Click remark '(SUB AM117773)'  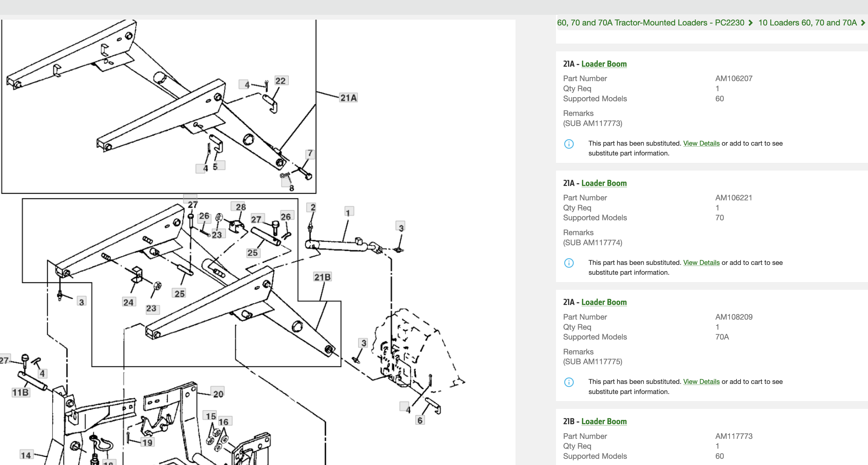[x=592, y=123]
